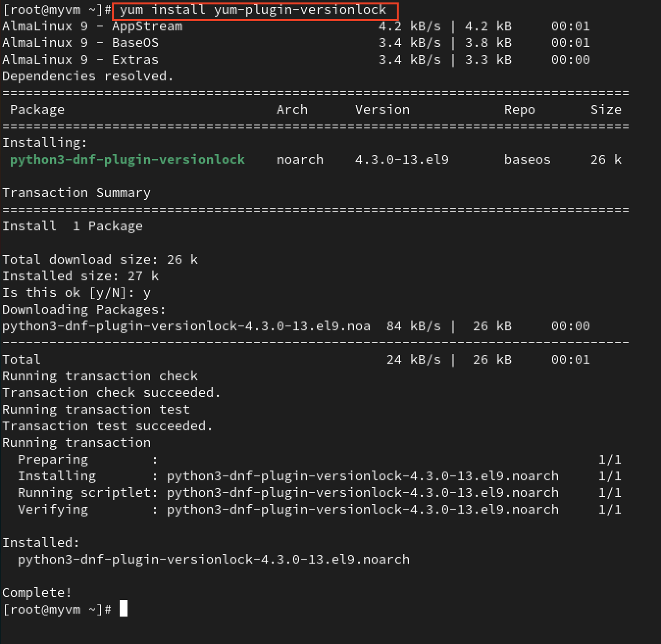The height and width of the screenshot is (644, 661).
Task: Click the 'Installing' step label in the transaction
Action: coord(57,476)
